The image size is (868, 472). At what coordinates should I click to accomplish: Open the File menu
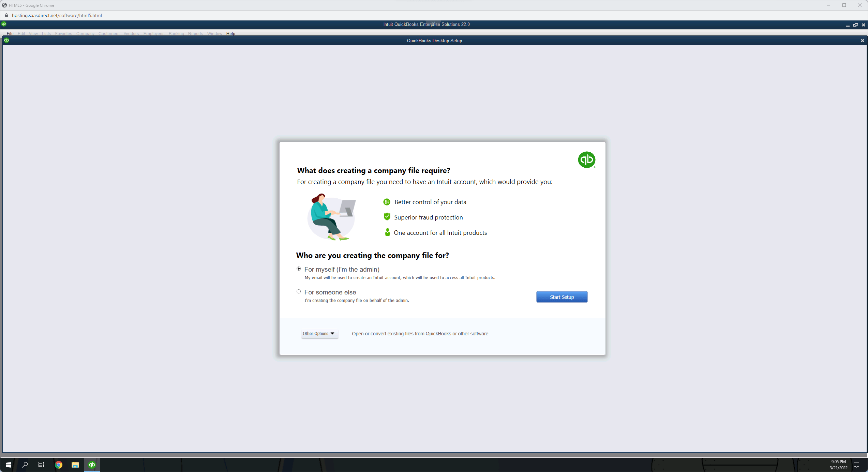tap(10, 33)
